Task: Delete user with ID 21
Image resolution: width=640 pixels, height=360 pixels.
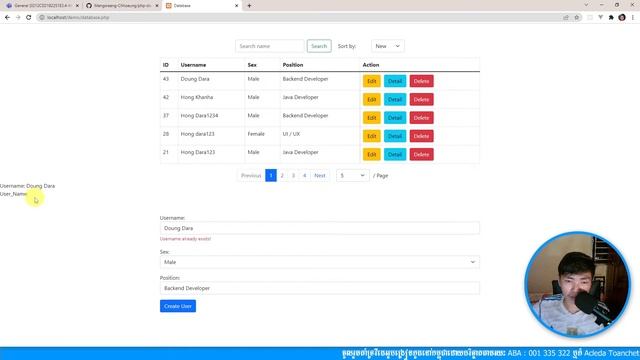Action: click(x=422, y=155)
